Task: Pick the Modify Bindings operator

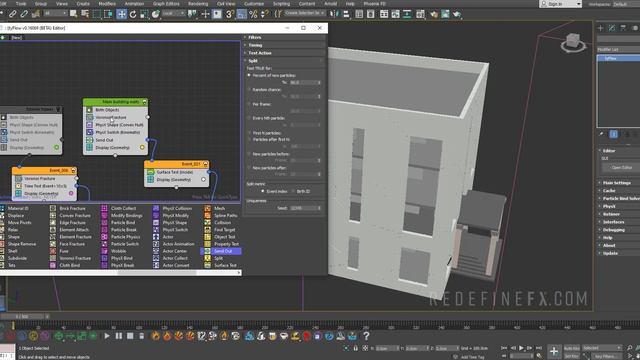Action: click(x=127, y=216)
